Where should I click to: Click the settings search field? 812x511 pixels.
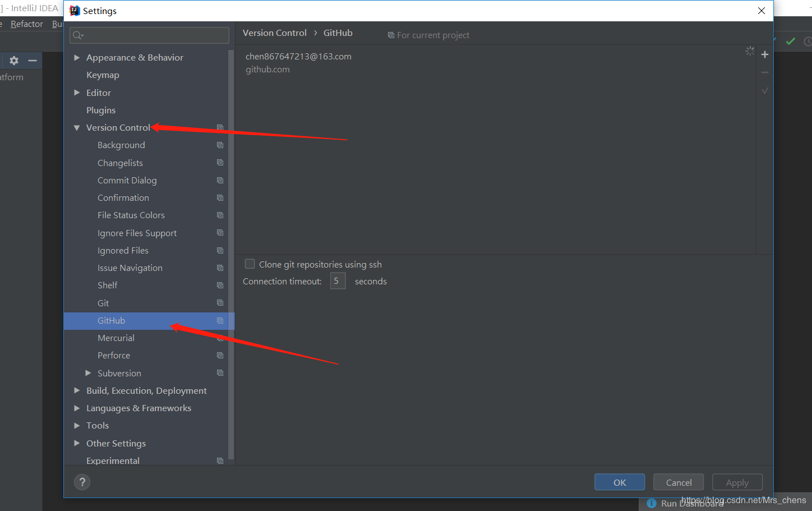pyautogui.click(x=149, y=35)
